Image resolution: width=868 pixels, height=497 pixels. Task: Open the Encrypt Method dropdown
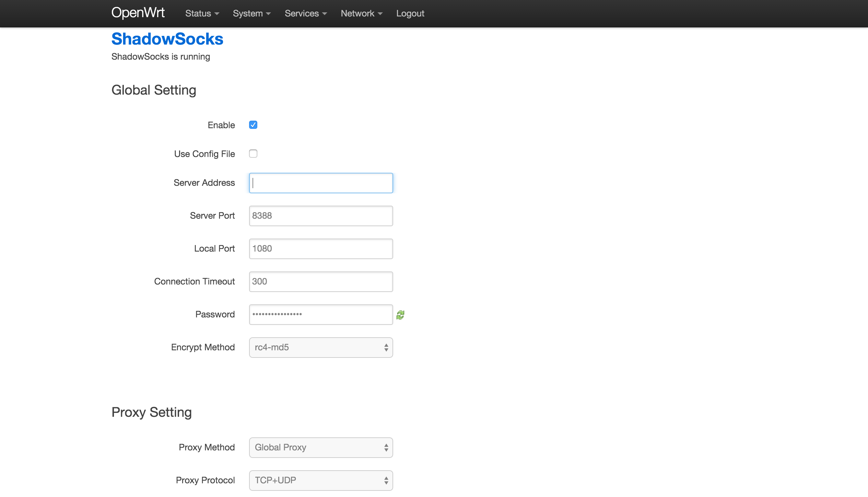321,348
